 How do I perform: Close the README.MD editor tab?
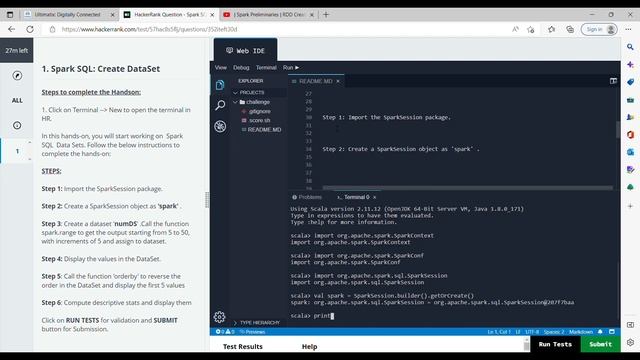[x=338, y=81]
